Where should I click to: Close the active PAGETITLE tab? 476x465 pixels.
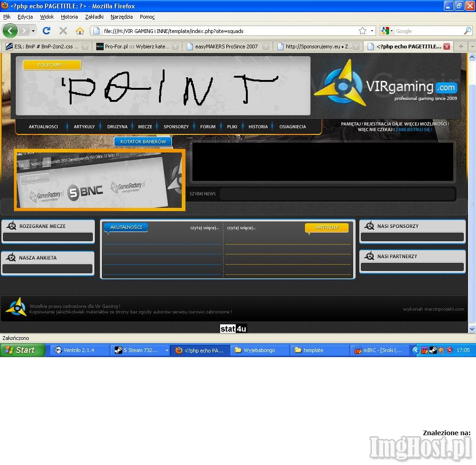(447, 46)
